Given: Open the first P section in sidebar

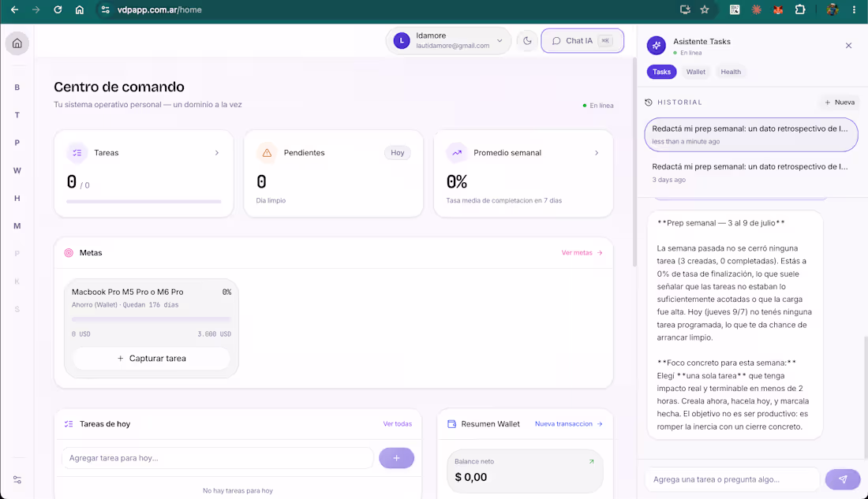Looking at the screenshot, I should click(17, 143).
